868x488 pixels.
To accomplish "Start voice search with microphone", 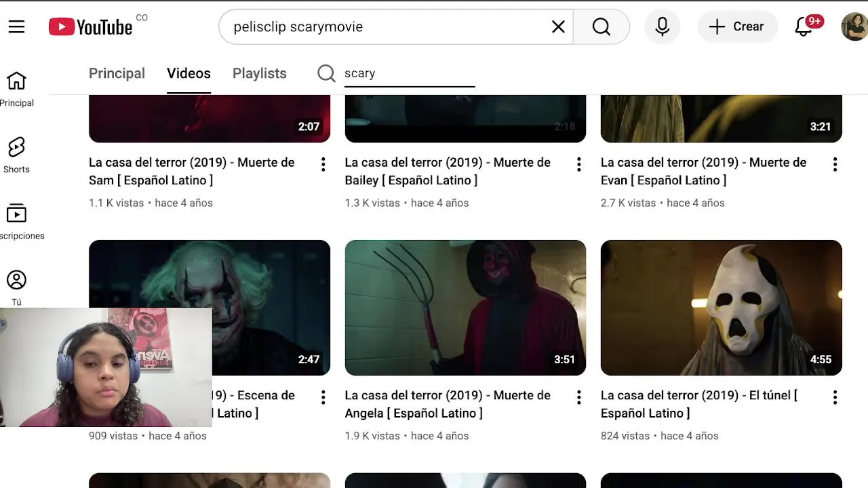I will point(663,26).
